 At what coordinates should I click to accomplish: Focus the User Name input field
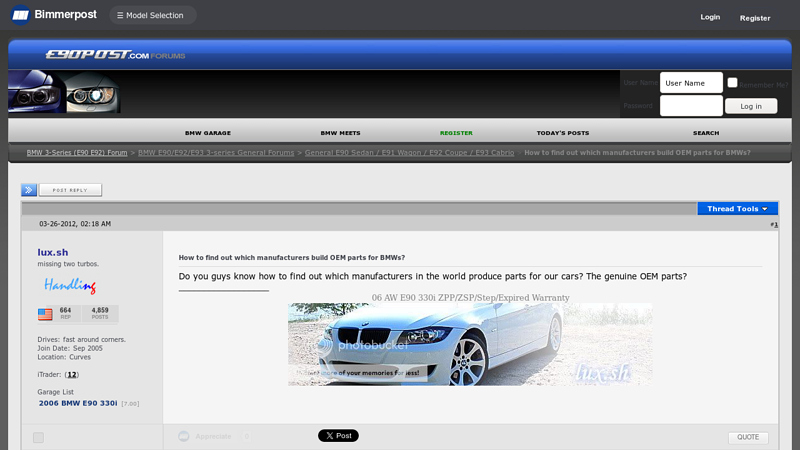click(x=691, y=83)
